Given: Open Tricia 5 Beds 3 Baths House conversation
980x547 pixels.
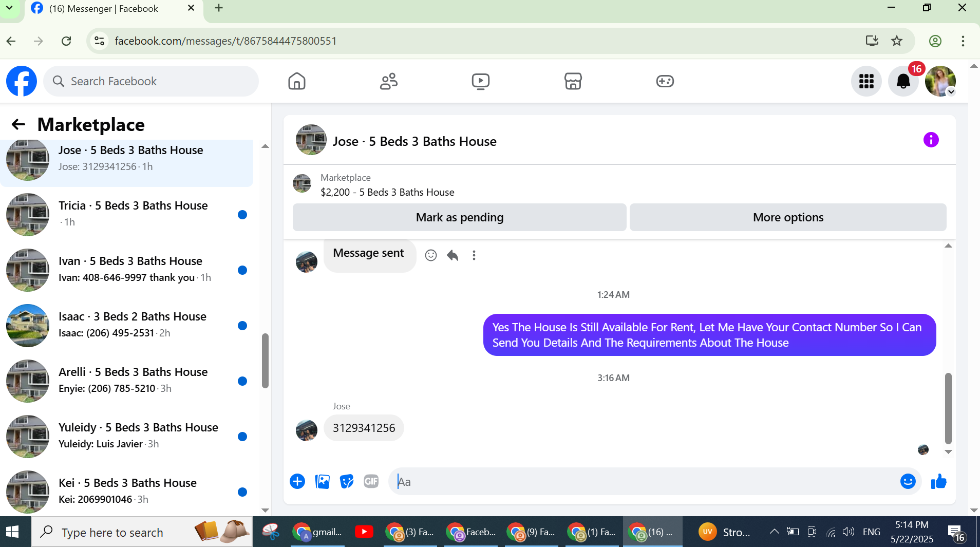Looking at the screenshot, I should pos(126,214).
